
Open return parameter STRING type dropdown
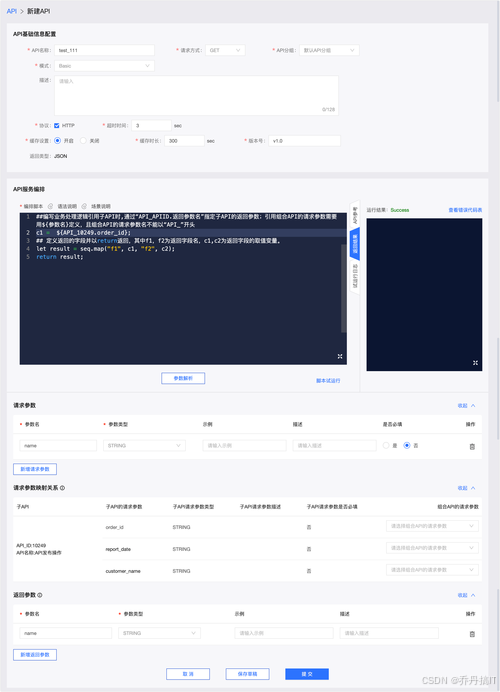click(159, 633)
